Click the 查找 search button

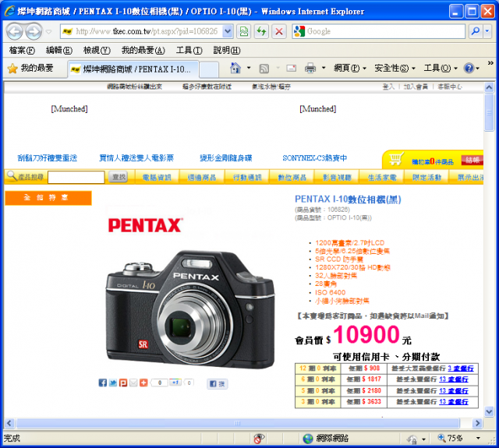[x=119, y=177]
